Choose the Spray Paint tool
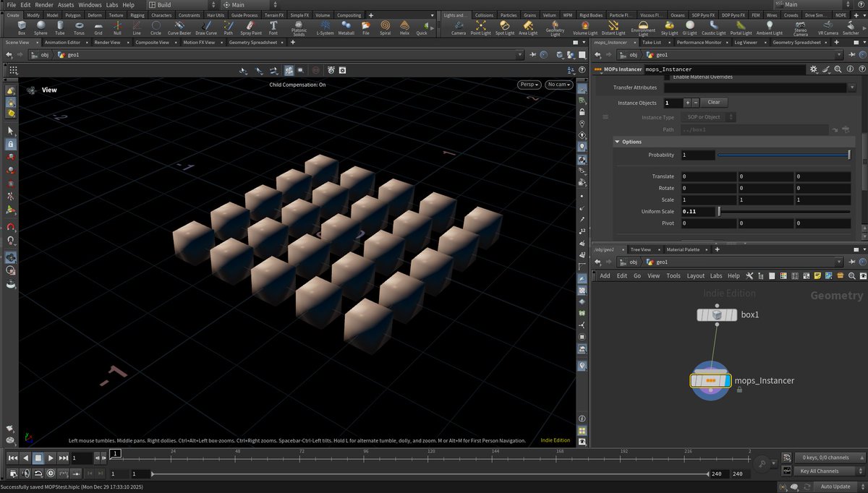 [251, 27]
